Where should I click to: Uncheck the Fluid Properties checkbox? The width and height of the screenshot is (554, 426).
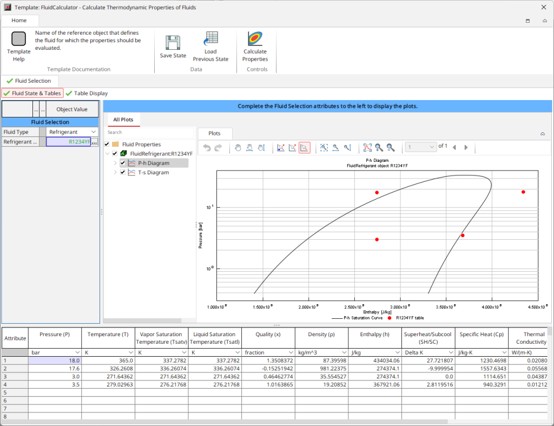[107, 144]
